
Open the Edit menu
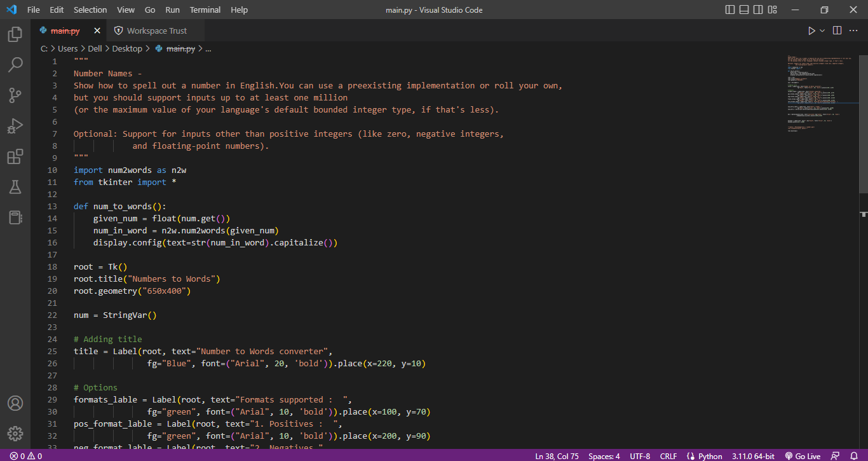57,10
